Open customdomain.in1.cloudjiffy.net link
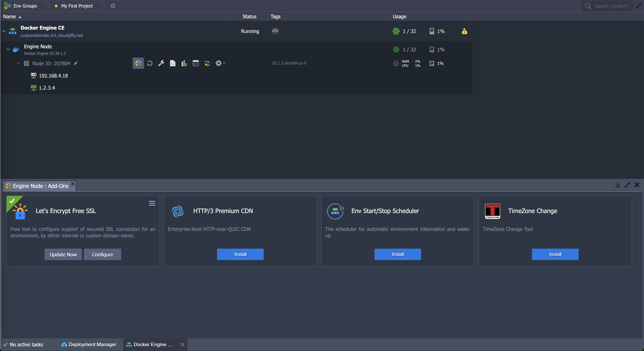The image size is (644, 351). [x=52, y=36]
